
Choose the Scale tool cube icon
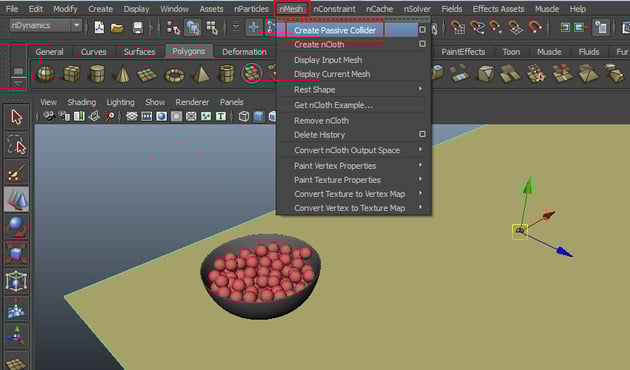pyautogui.click(x=16, y=253)
